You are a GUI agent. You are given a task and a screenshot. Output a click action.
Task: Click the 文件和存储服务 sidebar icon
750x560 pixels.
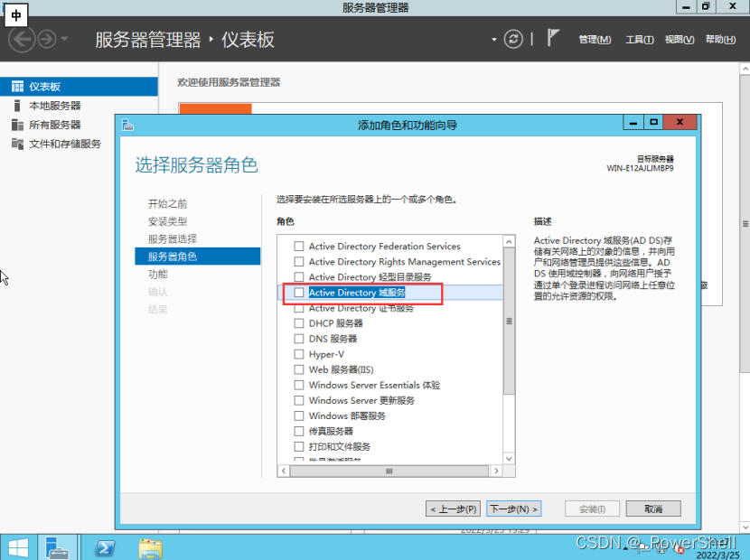(x=17, y=144)
